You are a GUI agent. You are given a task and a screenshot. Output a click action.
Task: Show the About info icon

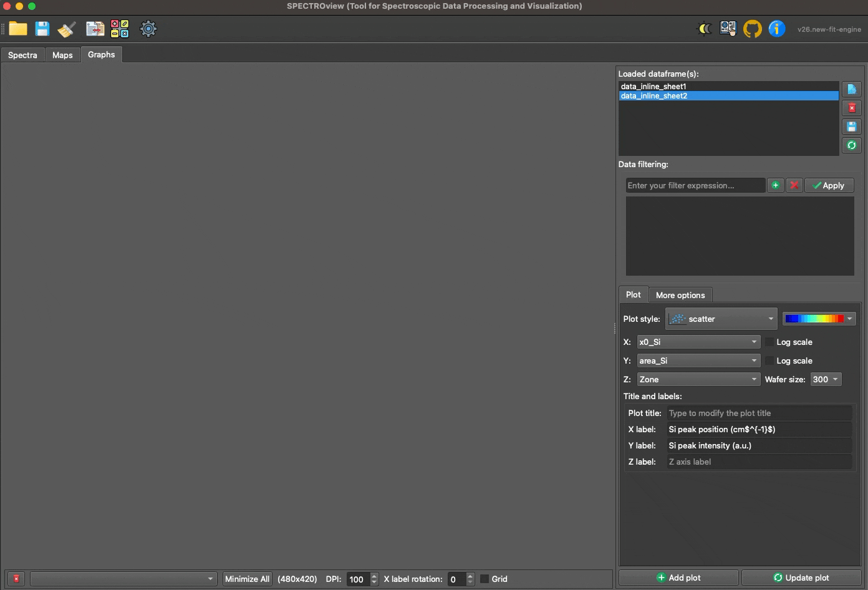(x=776, y=29)
